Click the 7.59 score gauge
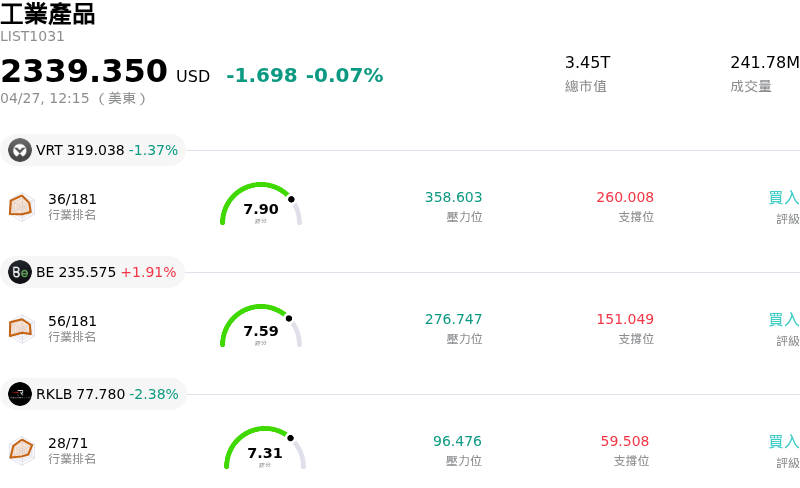 pyautogui.click(x=261, y=328)
